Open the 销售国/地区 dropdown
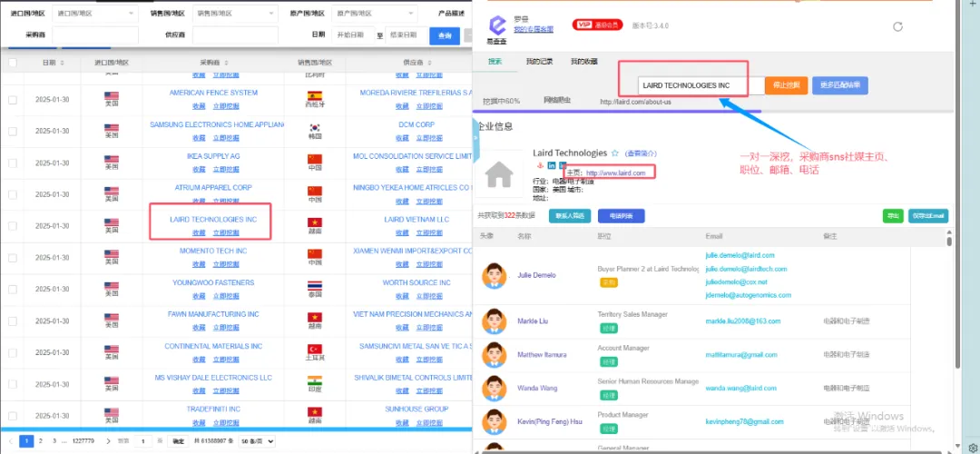This screenshot has width=980, height=454. [x=235, y=13]
